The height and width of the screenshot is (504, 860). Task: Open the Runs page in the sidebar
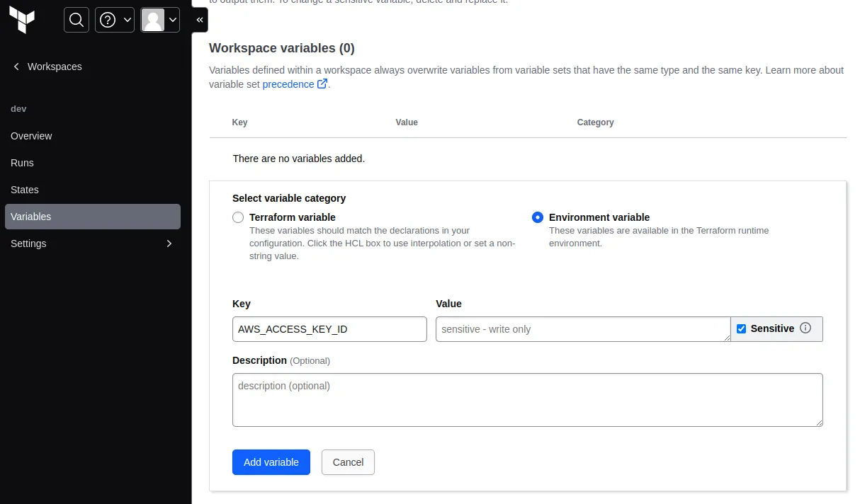(x=22, y=163)
